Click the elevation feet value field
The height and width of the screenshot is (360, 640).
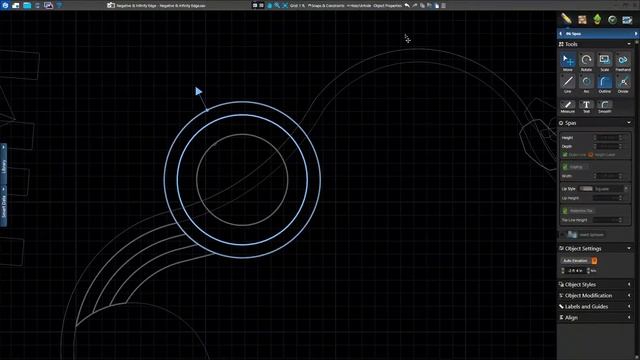tap(575, 271)
